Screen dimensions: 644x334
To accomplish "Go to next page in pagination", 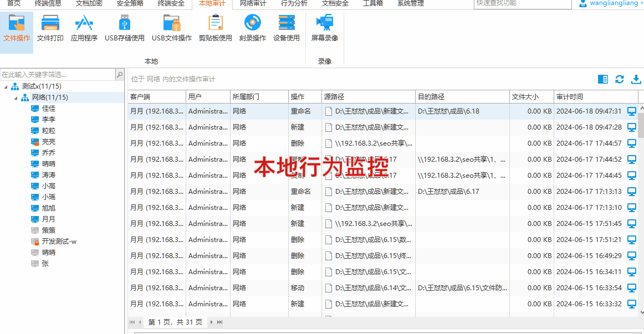I will [x=211, y=322].
